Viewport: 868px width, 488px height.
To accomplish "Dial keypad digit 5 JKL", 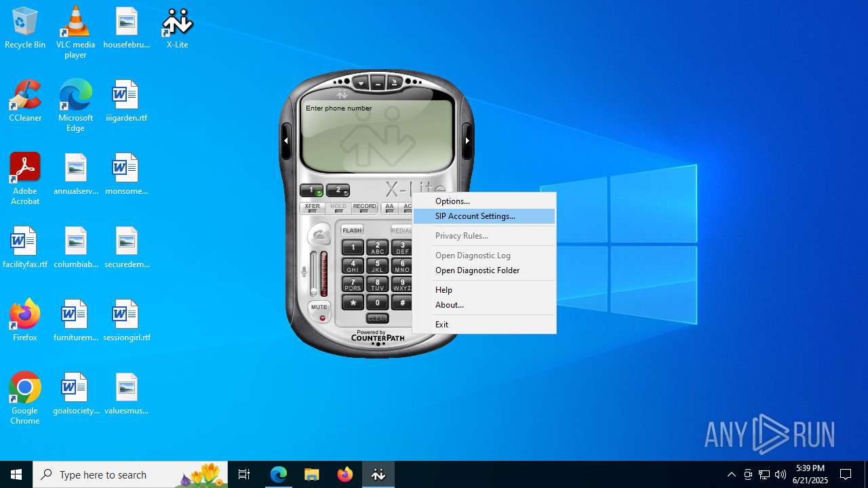I will (378, 266).
